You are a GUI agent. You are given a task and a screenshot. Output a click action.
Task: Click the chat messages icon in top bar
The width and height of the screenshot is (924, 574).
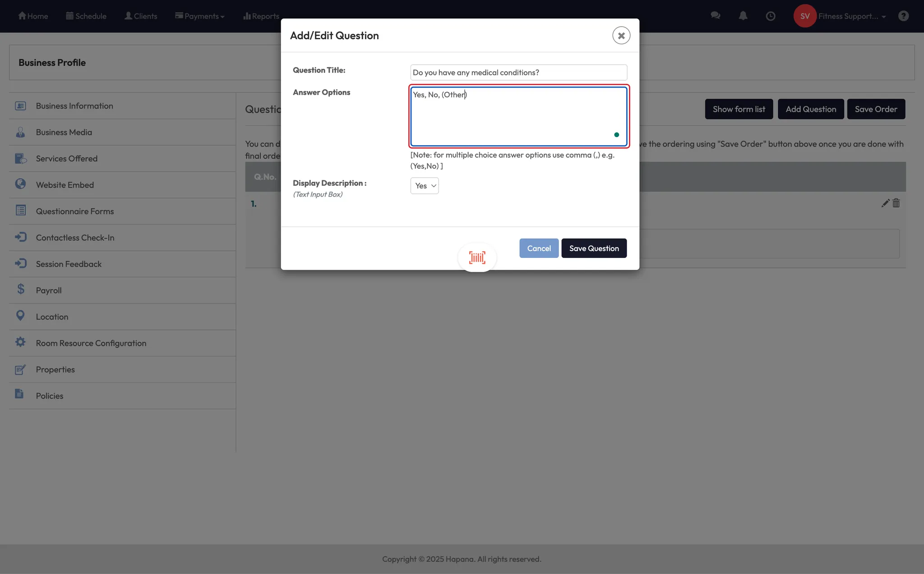pyautogui.click(x=715, y=16)
